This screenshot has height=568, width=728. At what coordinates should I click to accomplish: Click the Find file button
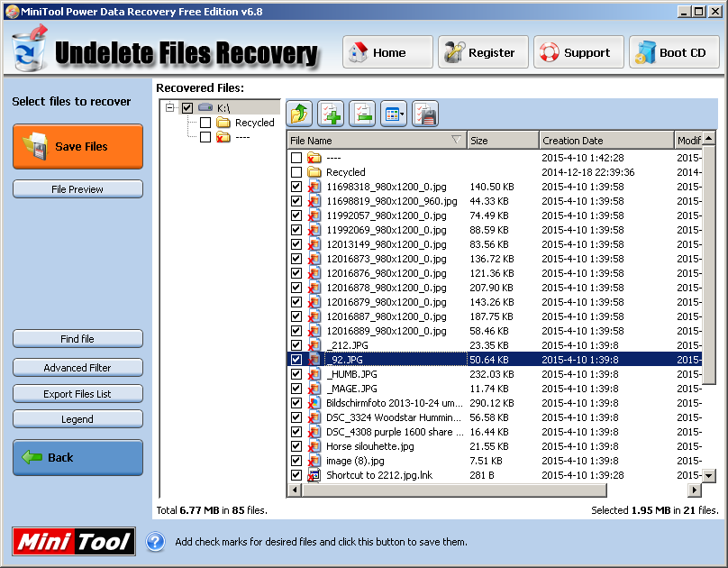pyautogui.click(x=77, y=339)
